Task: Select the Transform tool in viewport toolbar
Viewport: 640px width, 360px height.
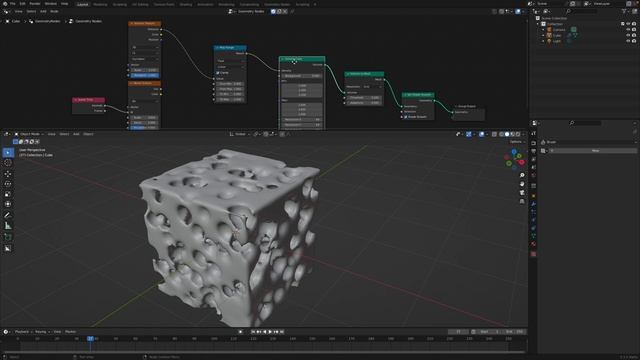Action: pyautogui.click(x=8, y=204)
